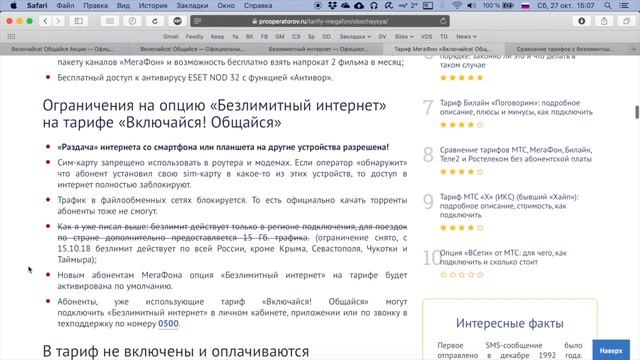The height and width of the screenshot is (360, 640).
Task: Expand the News bookmarks folder dropdown
Action: [x=466, y=36]
